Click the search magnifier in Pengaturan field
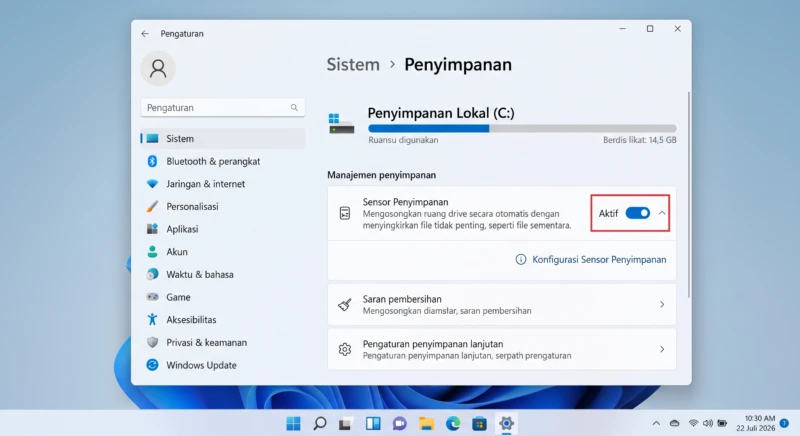The width and height of the screenshot is (800, 436). point(294,108)
